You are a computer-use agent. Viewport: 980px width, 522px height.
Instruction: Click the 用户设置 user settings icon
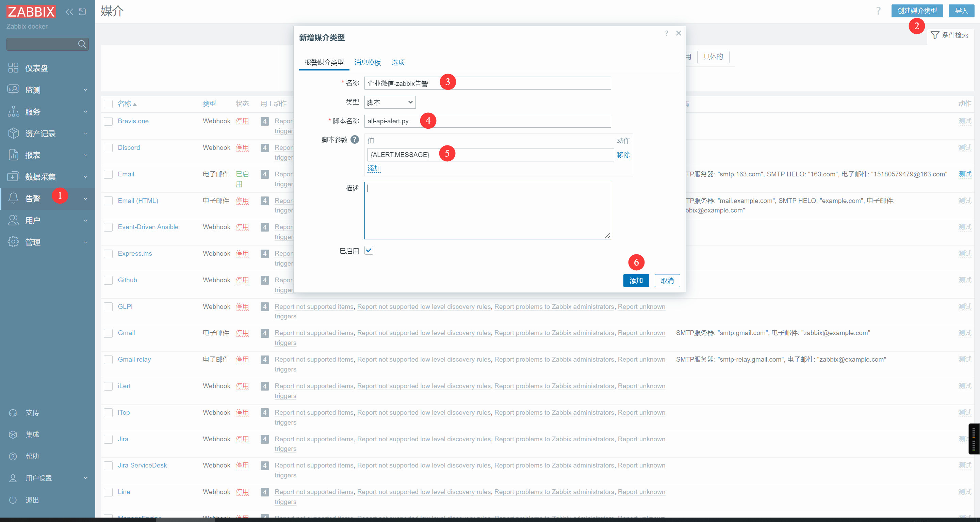(13, 478)
